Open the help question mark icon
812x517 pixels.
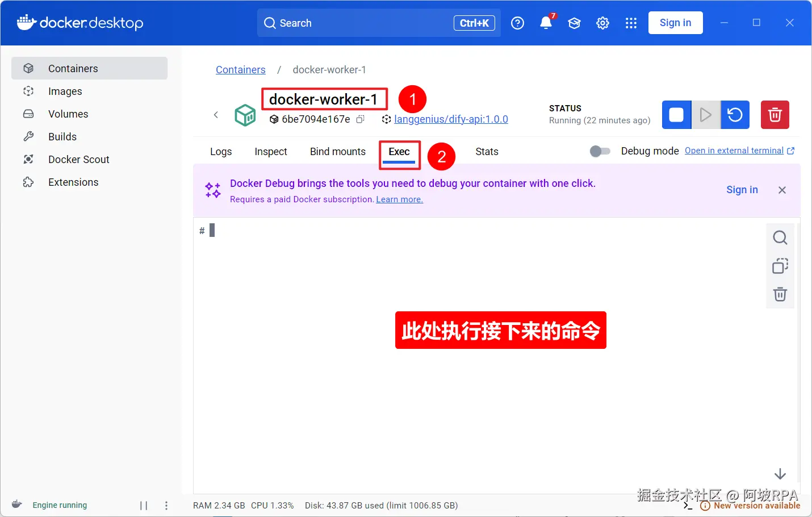(x=517, y=23)
